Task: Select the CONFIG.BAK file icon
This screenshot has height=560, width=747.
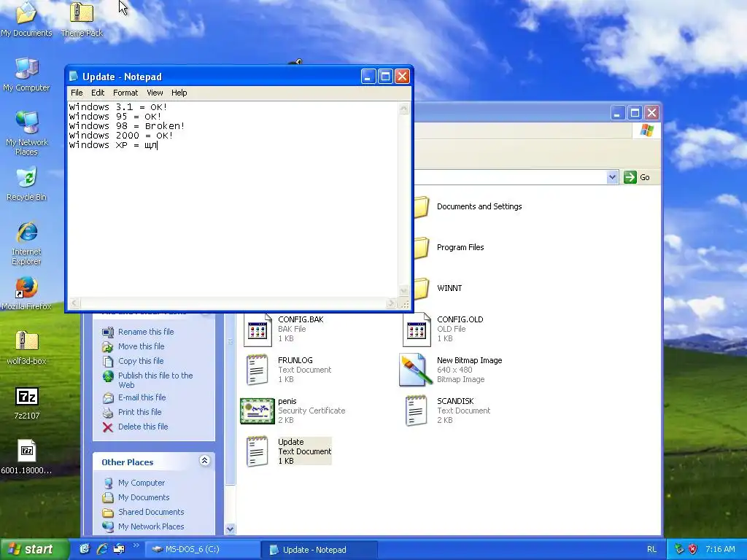Action: (258, 329)
